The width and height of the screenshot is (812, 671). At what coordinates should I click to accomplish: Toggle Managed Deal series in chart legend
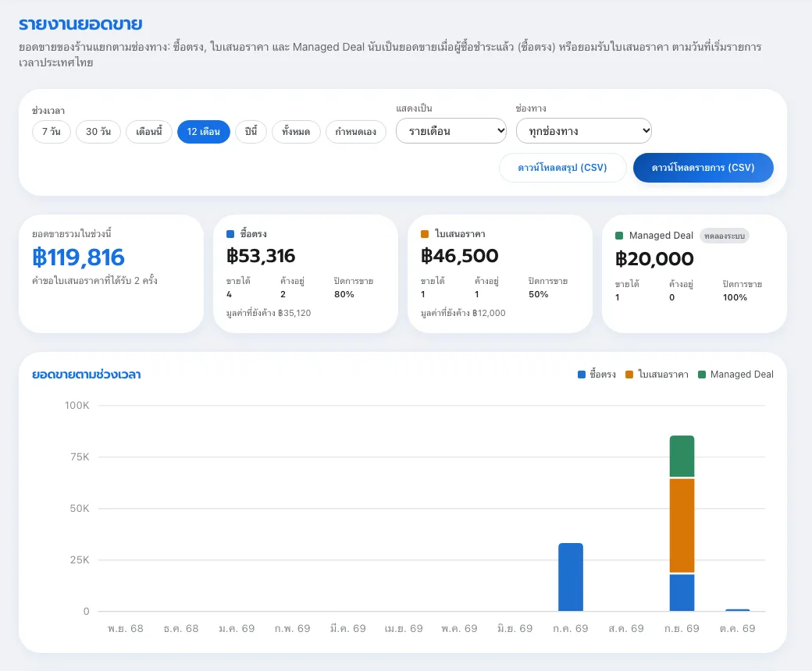tap(735, 374)
